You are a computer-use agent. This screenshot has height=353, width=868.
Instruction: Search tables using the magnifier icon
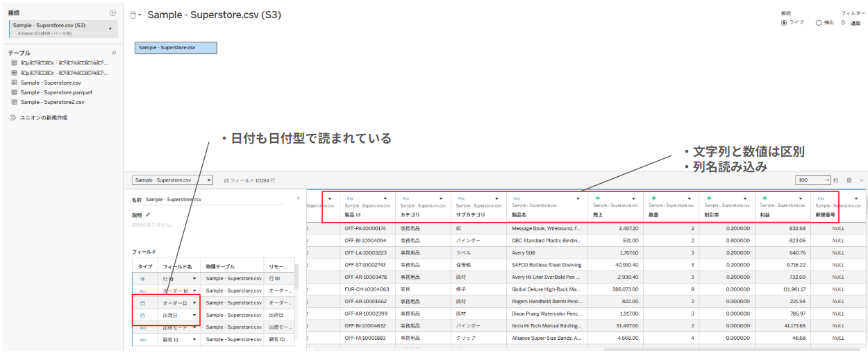pos(114,53)
